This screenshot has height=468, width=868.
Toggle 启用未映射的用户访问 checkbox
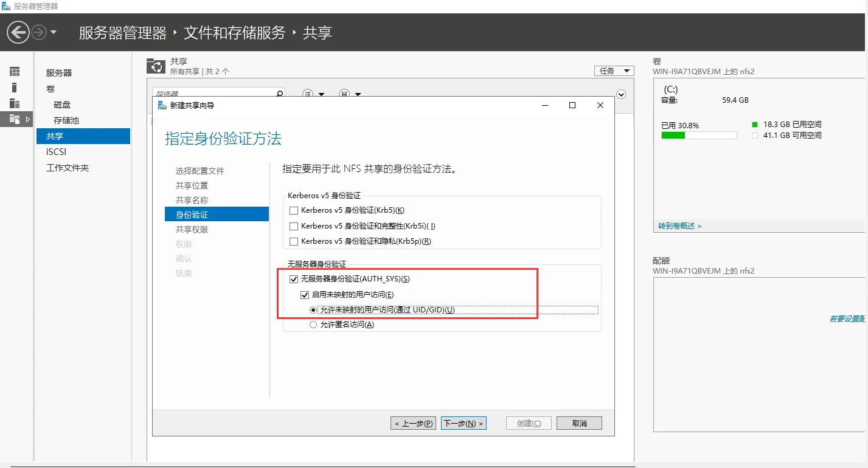tap(305, 295)
